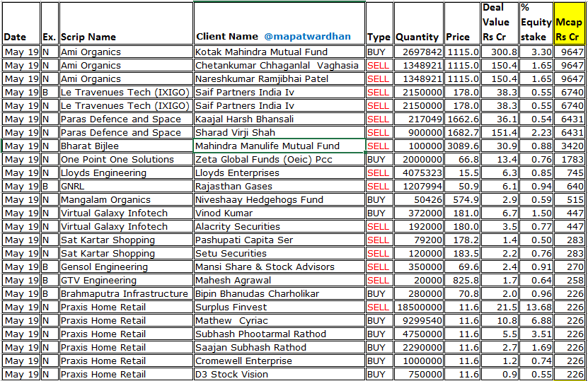Click the GNRL scrip cell
The image size is (588, 381).
[x=126, y=186]
